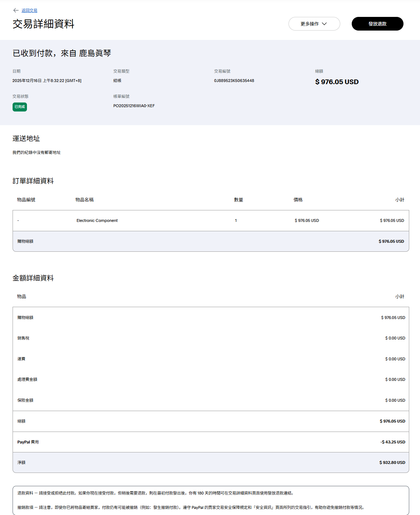This screenshot has width=420, height=515.
Task: Click the PayPal 費用 row label
Action: (28, 442)
